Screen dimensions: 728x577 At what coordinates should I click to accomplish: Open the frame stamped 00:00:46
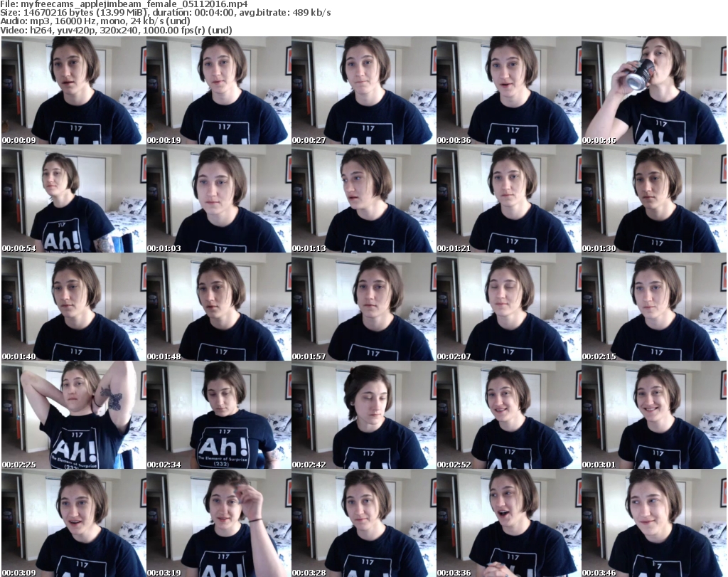[654, 90]
